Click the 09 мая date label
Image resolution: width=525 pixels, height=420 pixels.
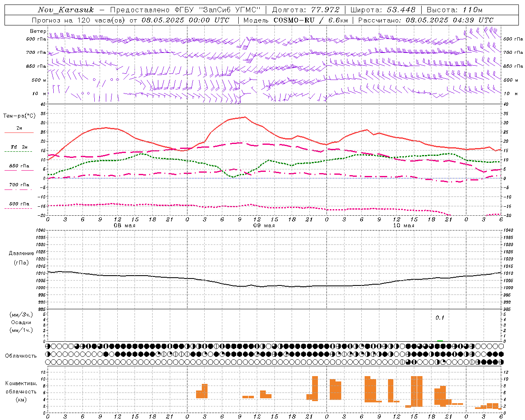[264, 226]
